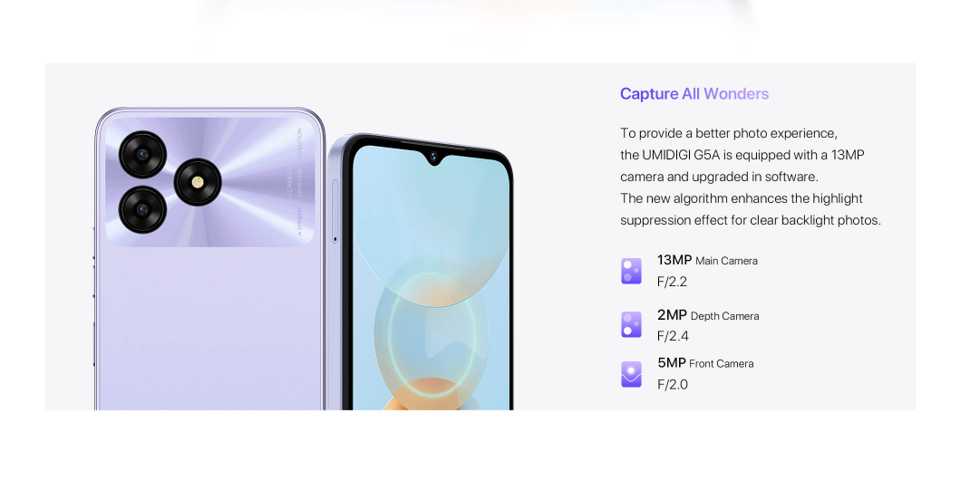This screenshot has height=480, width=980.
Task: Click the 13MP Main Camera label
Action: point(707,260)
